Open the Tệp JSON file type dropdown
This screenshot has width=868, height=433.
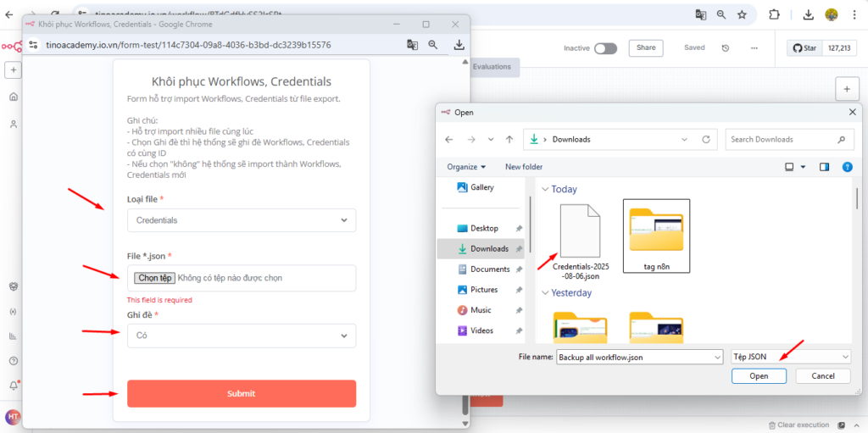click(791, 357)
